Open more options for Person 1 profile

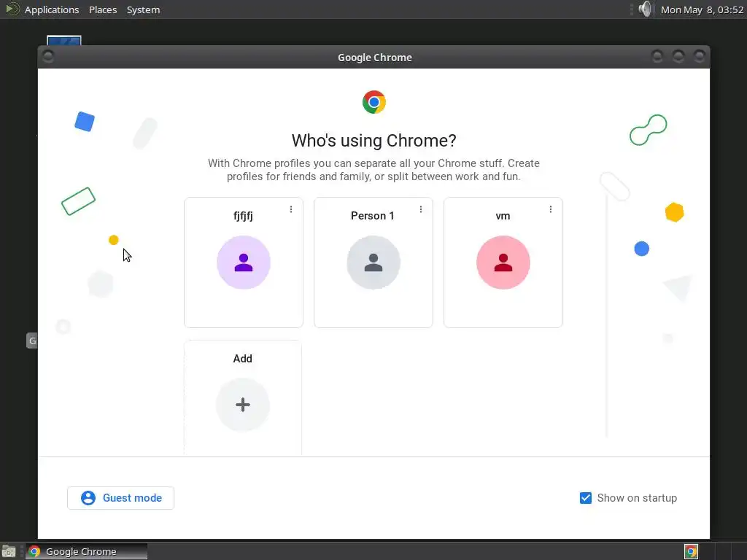[x=421, y=209]
